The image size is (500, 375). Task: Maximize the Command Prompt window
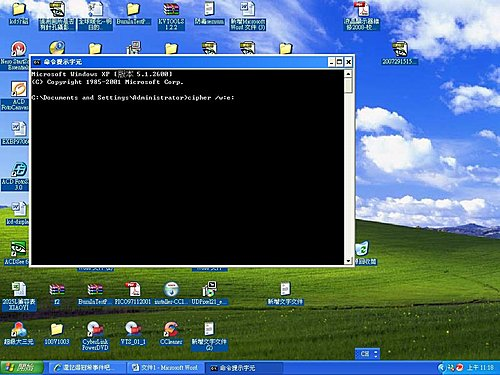[x=340, y=62]
